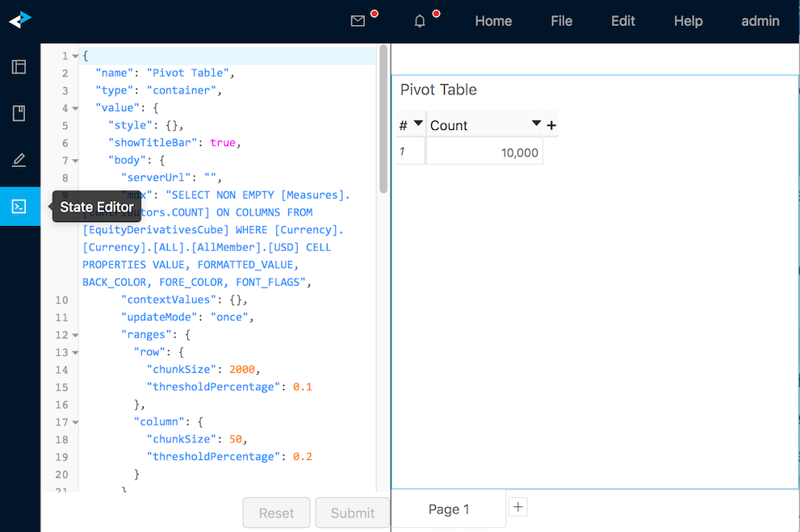The height and width of the screenshot is (532, 800).
Task: Open the mail envelope notifications
Action: (358, 21)
